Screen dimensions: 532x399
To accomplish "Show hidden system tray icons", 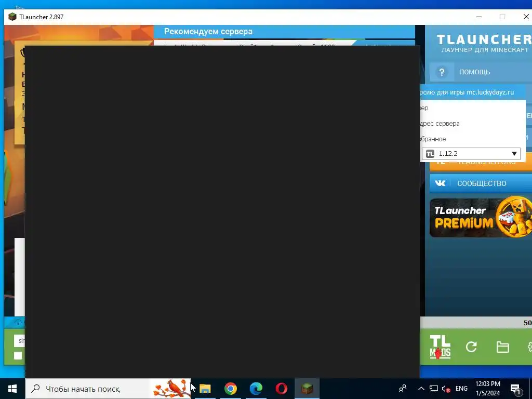I will coord(421,389).
